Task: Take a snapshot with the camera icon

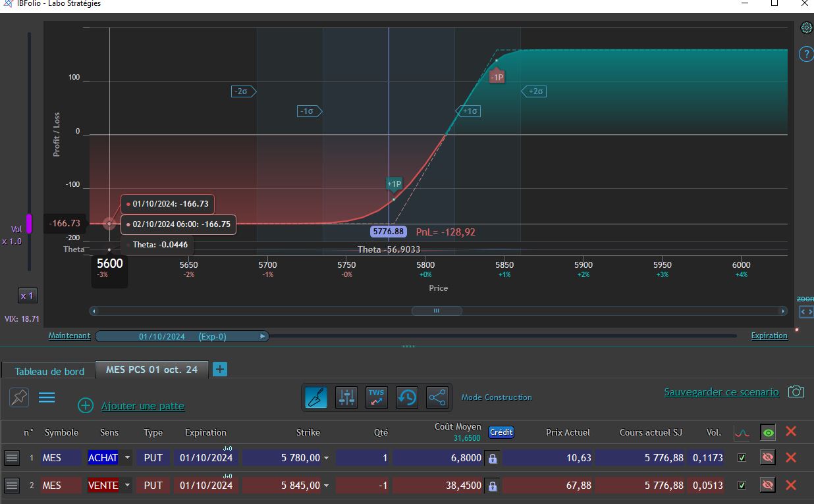Action: 796,392
